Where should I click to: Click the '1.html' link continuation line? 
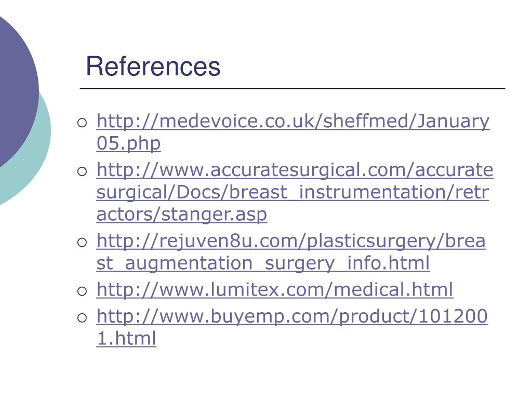point(126,339)
